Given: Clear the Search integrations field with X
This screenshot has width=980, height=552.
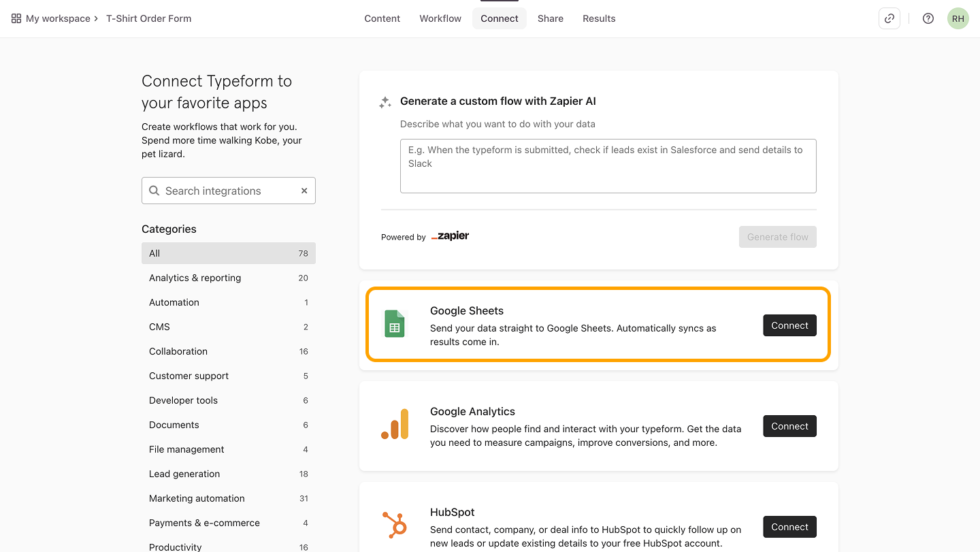Looking at the screenshot, I should point(304,191).
